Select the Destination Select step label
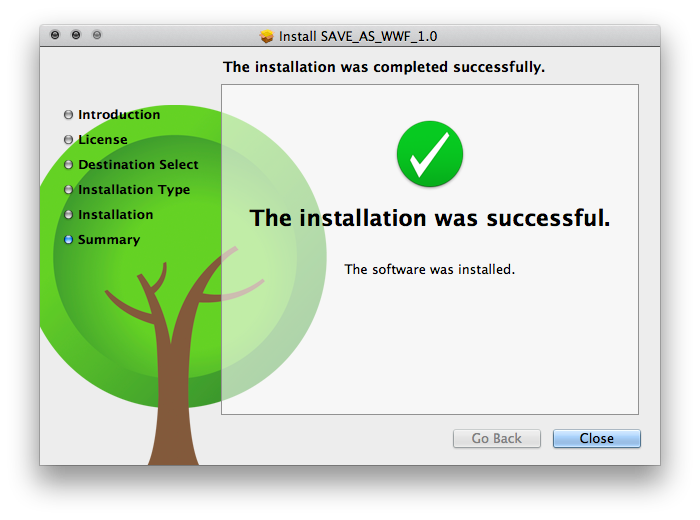The width and height of the screenshot is (700, 520). tap(138, 165)
